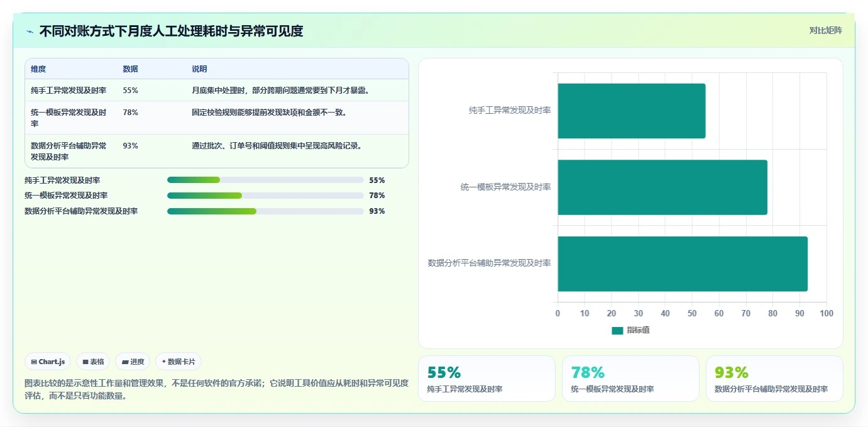Click the 93% value in the table
This screenshot has height=427, width=868.
[131, 146]
